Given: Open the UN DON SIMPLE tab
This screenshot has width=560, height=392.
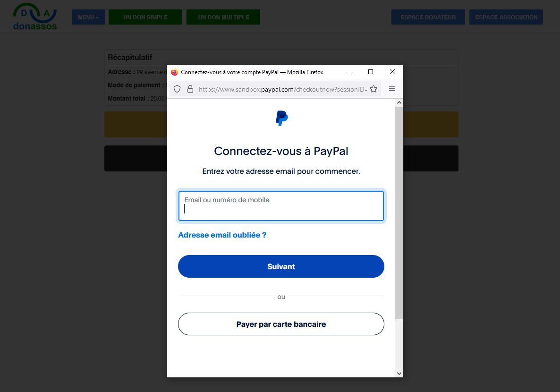Looking at the screenshot, I should point(145,17).
